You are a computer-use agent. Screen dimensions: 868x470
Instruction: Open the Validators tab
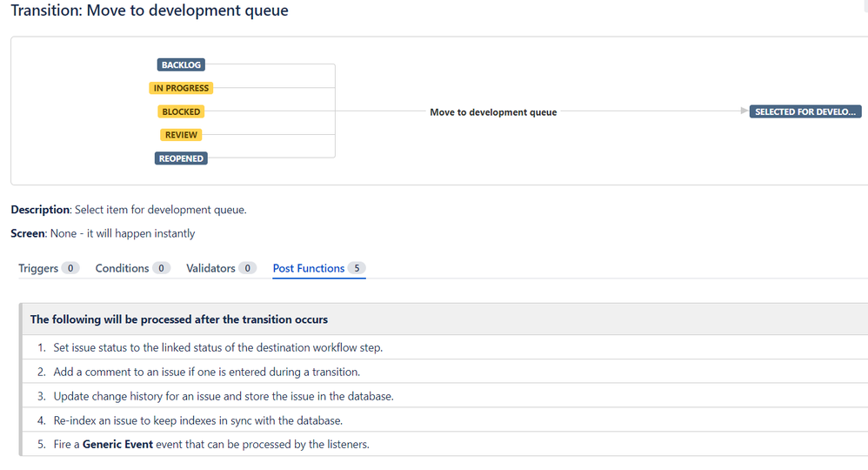tap(221, 268)
